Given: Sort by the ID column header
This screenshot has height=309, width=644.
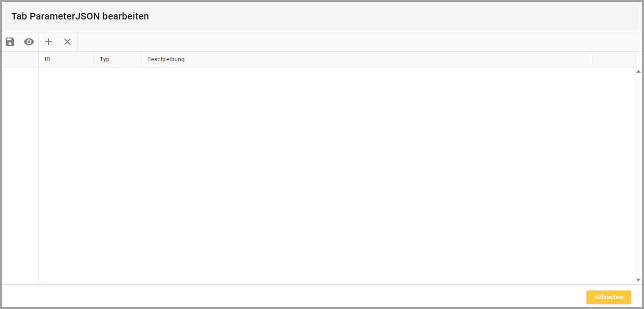Looking at the screenshot, I should (x=66, y=59).
